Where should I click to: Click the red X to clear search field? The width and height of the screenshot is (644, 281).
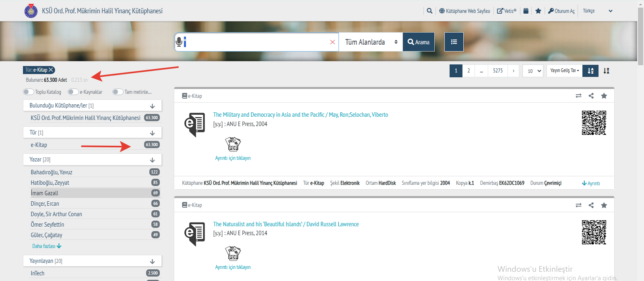click(x=332, y=42)
